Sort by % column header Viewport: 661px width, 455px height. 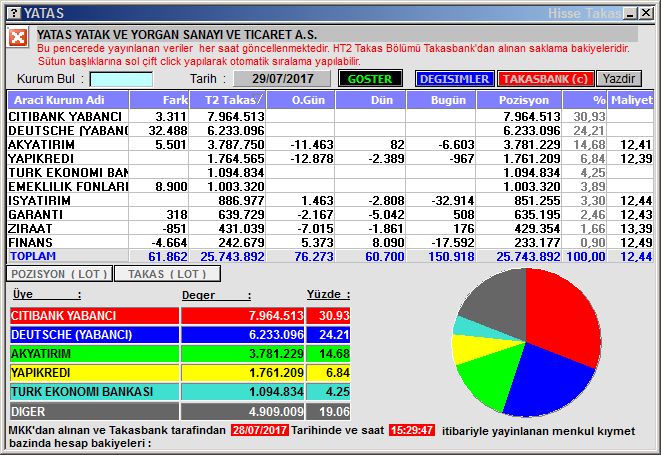click(x=585, y=100)
